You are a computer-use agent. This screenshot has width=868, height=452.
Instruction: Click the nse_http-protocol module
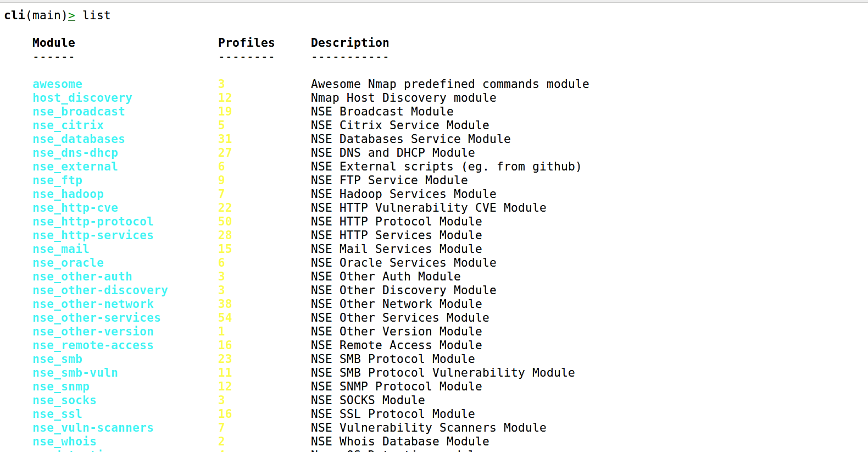click(x=93, y=222)
